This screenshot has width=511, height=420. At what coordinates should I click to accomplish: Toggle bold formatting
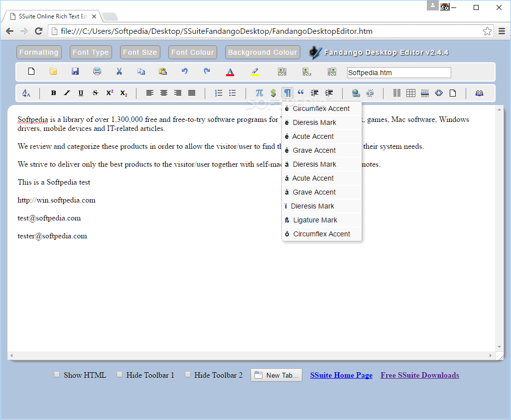pos(53,93)
